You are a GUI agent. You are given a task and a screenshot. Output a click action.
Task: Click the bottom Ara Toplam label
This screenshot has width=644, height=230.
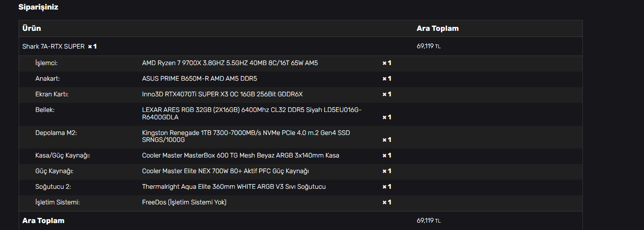(x=43, y=220)
